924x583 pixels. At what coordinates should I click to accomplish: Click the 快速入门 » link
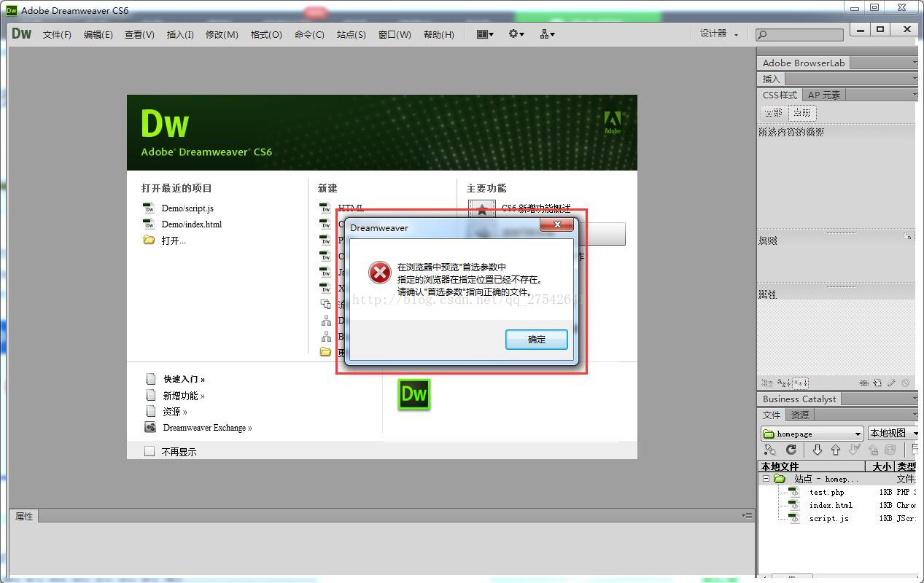184,379
